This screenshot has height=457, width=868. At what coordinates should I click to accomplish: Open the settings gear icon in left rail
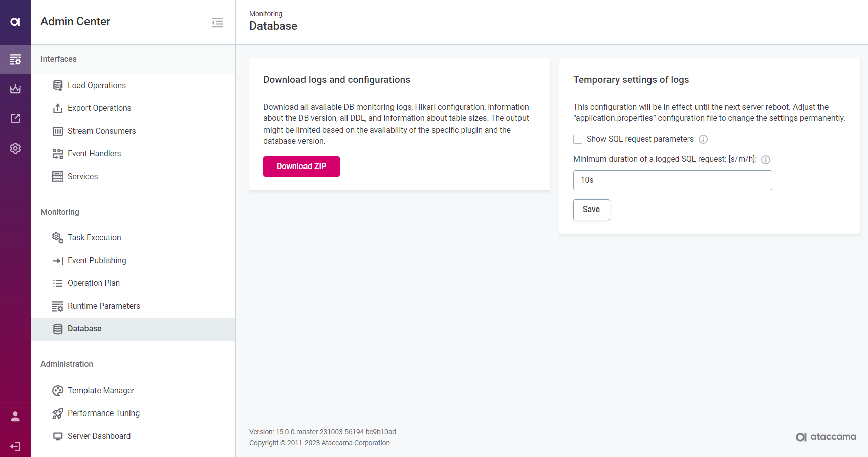pos(15,148)
